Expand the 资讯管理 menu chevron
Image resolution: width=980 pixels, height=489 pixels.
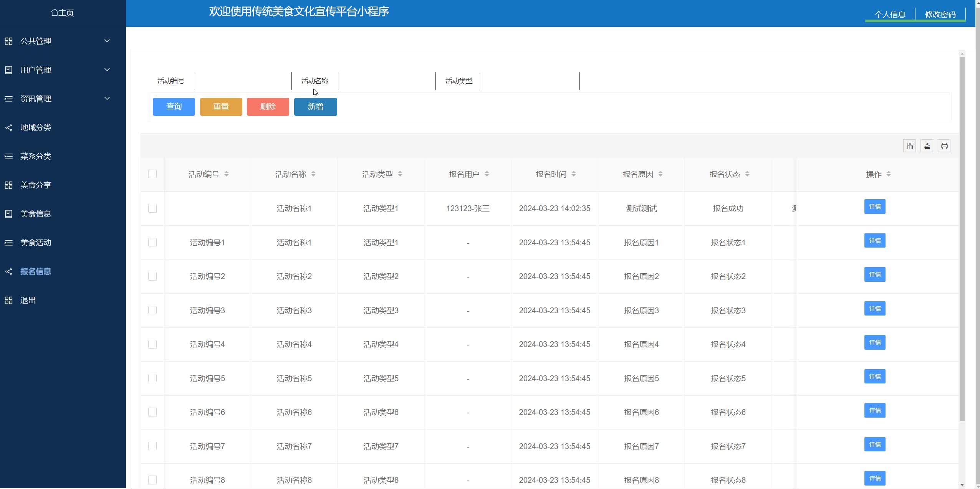107,98
